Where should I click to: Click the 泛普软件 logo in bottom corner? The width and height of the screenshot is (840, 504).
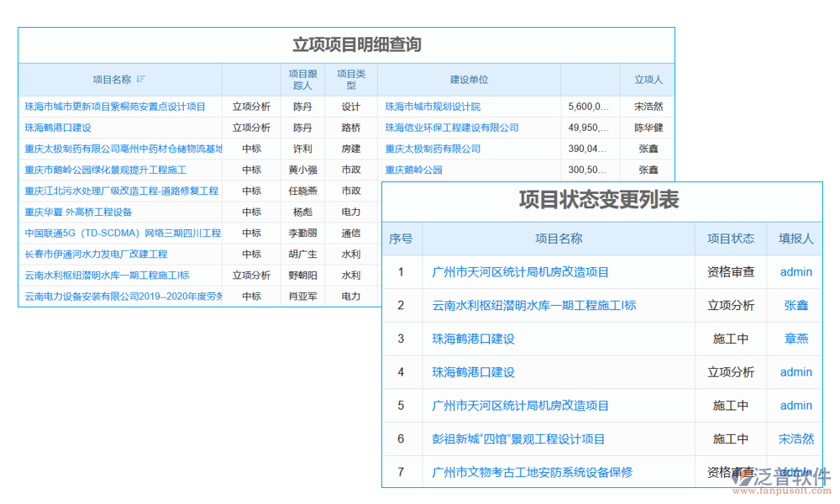point(791,471)
